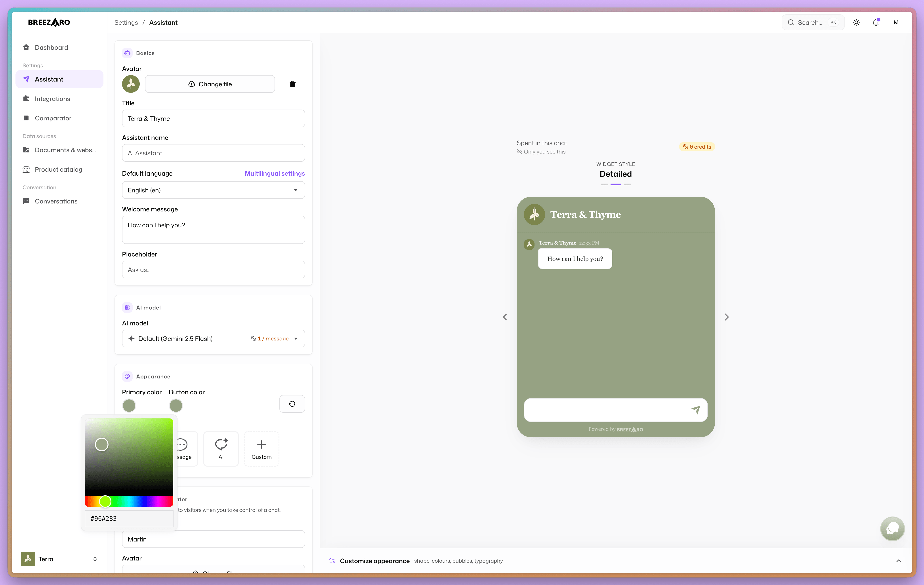Select Assistant in the sidebar

tap(59, 79)
